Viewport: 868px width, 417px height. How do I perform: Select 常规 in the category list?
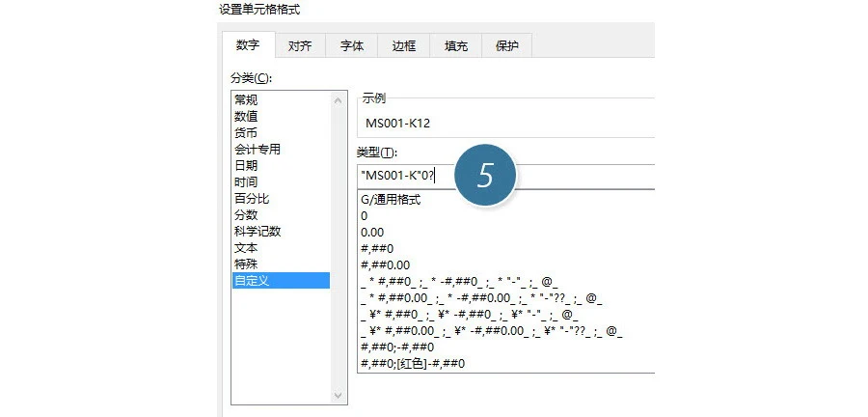[282, 99]
